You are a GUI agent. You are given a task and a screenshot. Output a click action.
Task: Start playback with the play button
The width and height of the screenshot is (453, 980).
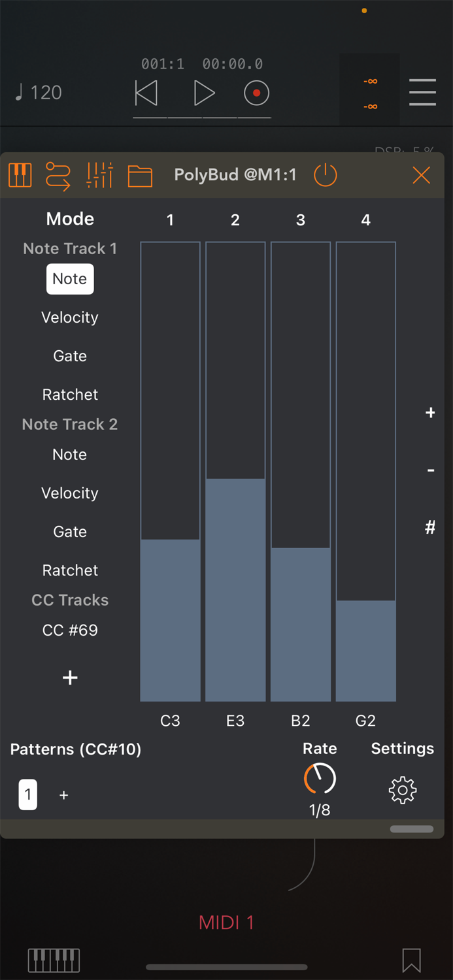click(204, 93)
